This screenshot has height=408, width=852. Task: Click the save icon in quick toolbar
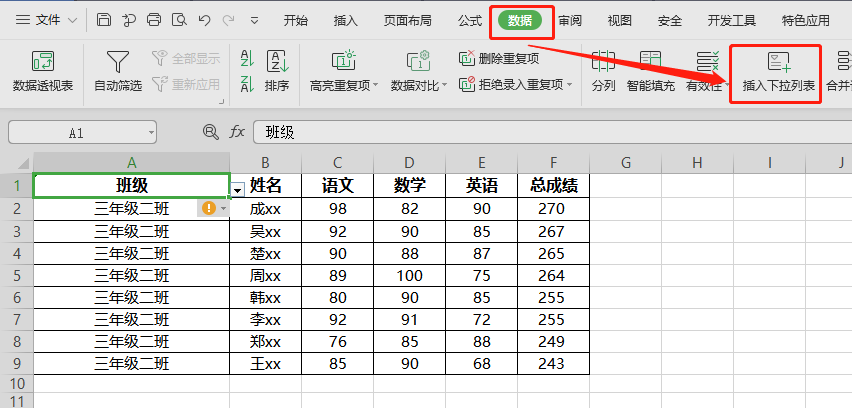pyautogui.click(x=105, y=20)
